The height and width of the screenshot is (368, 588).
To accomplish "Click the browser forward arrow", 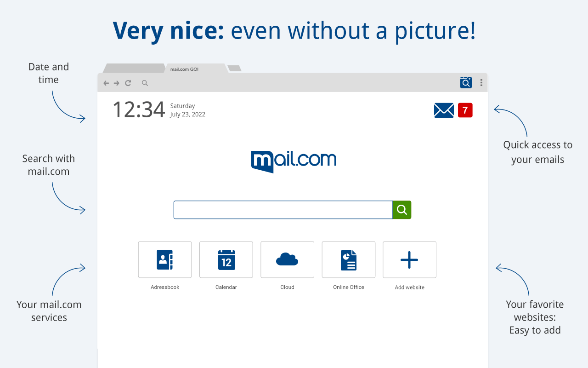I will pyautogui.click(x=117, y=83).
